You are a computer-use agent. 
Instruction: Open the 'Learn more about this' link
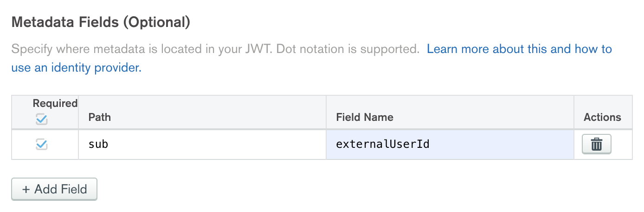click(519, 49)
